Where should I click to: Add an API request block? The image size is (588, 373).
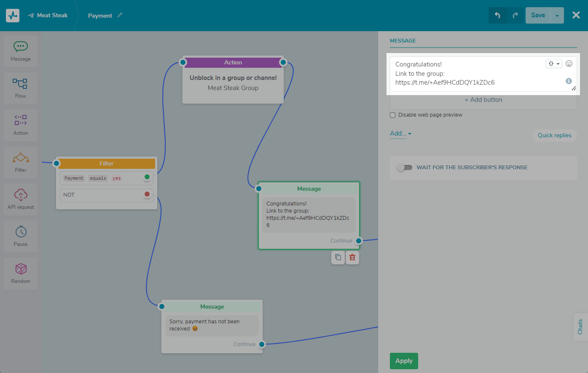tap(21, 200)
